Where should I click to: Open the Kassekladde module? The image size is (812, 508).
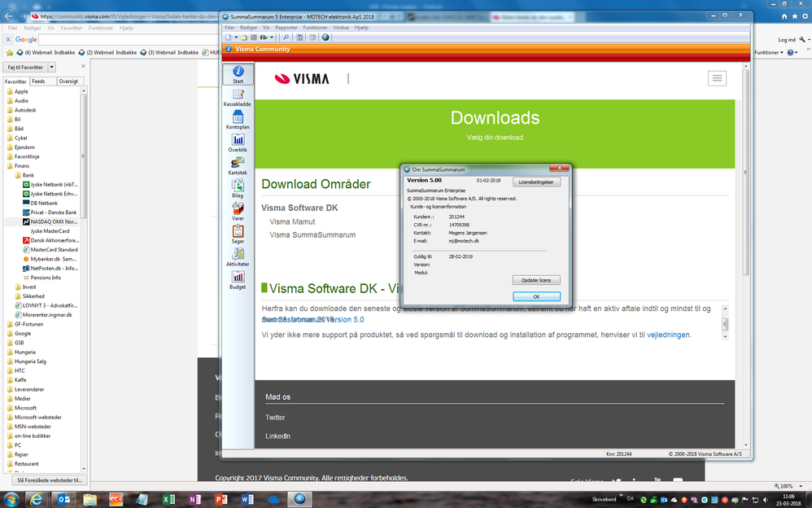tap(238, 98)
